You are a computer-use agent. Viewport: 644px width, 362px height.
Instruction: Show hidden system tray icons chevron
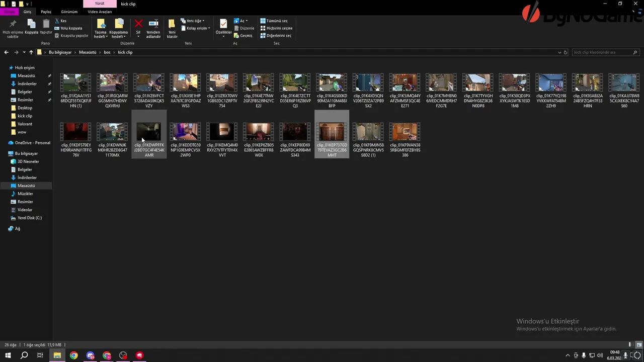[568, 355]
